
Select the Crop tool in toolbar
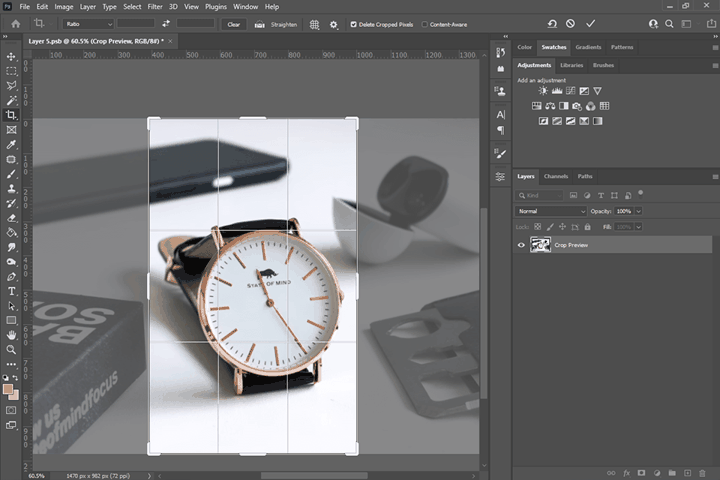[11, 115]
